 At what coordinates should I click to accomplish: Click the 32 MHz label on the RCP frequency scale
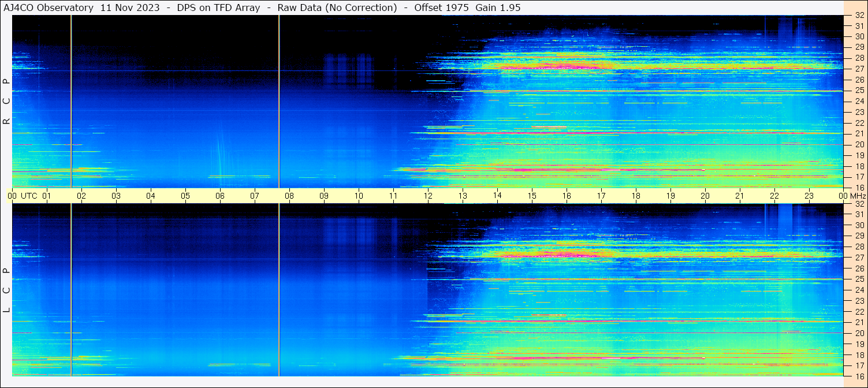click(x=859, y=16)
